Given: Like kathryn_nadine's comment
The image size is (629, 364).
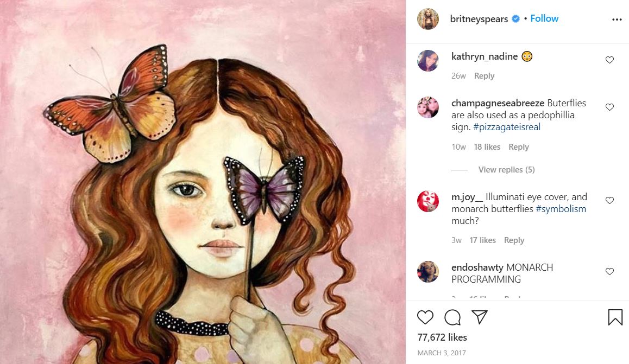Looking at the screenshot, I should (609, 60).
